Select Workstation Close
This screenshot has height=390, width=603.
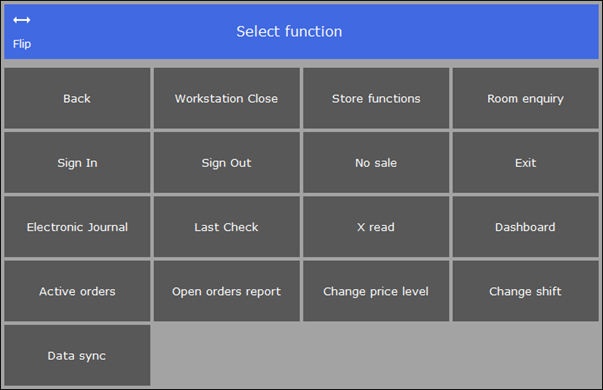point(227,98)
